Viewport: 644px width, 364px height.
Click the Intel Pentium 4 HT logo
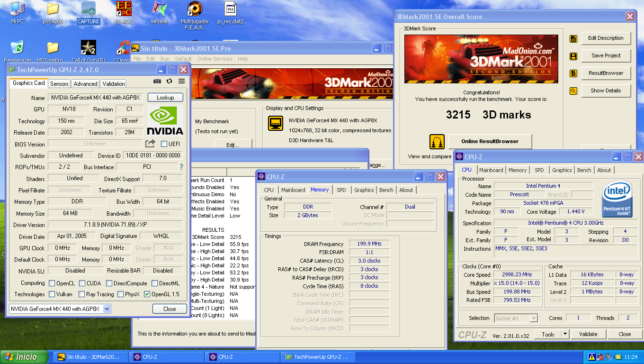[x=618, y=200]
